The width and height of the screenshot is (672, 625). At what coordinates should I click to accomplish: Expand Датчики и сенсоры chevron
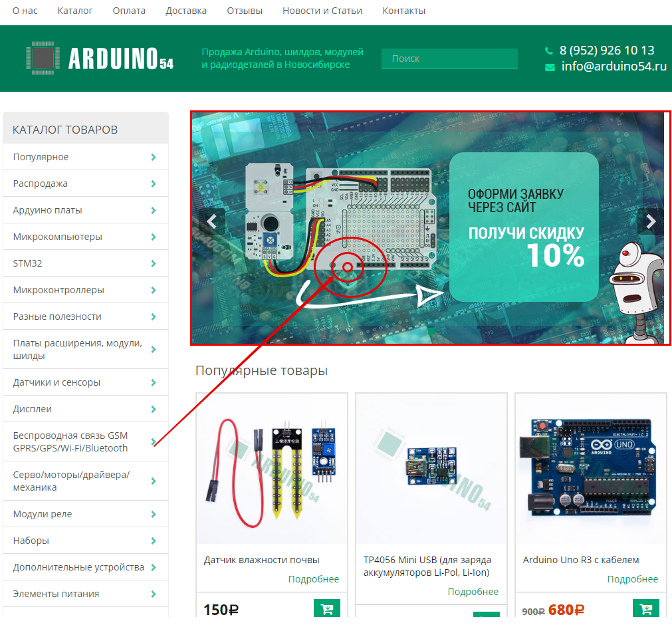(154, 383)
